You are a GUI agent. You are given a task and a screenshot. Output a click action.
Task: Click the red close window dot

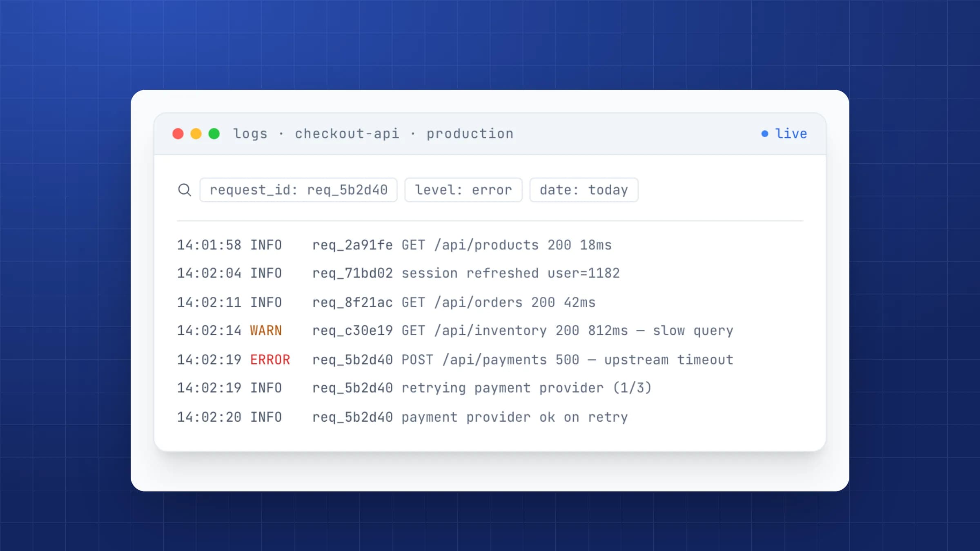[x=178, y=133]
